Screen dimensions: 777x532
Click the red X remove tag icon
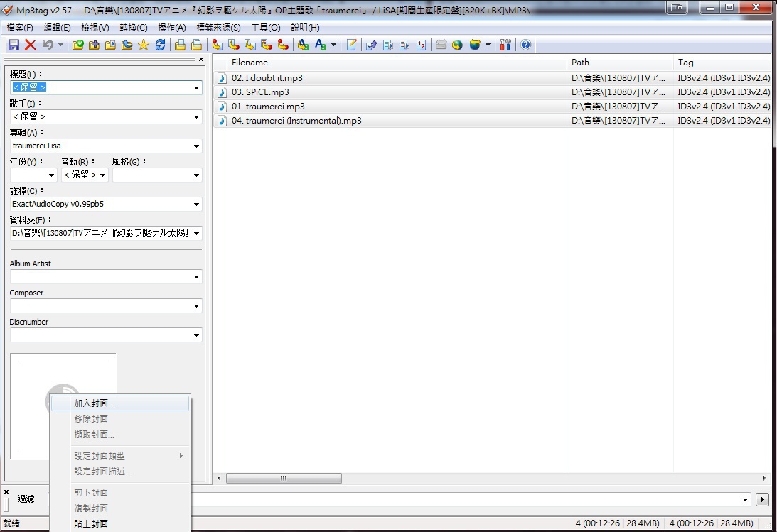(x=31, y=45)
